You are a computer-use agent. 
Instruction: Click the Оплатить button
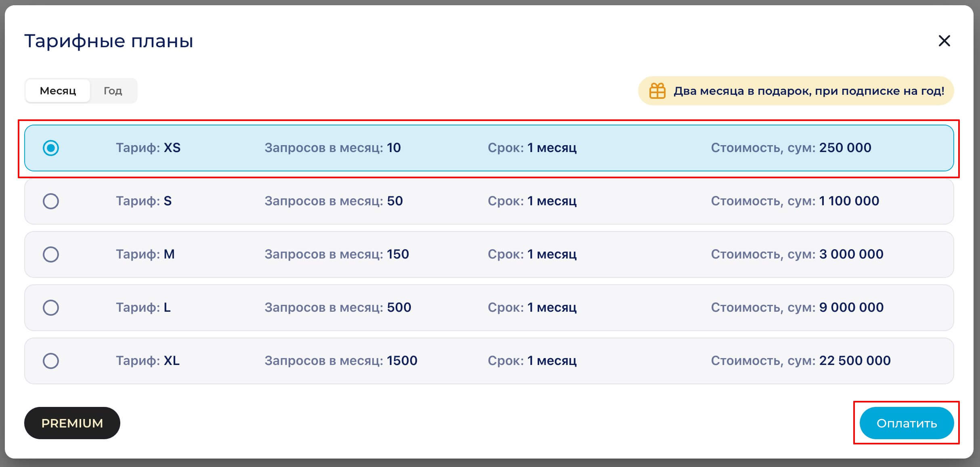pos(907,423)
